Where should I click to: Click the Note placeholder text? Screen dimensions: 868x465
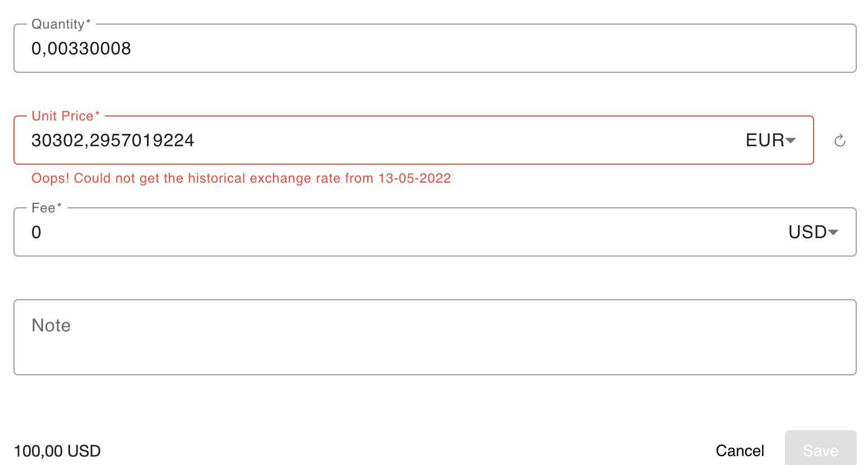click(x=51, y=325)
